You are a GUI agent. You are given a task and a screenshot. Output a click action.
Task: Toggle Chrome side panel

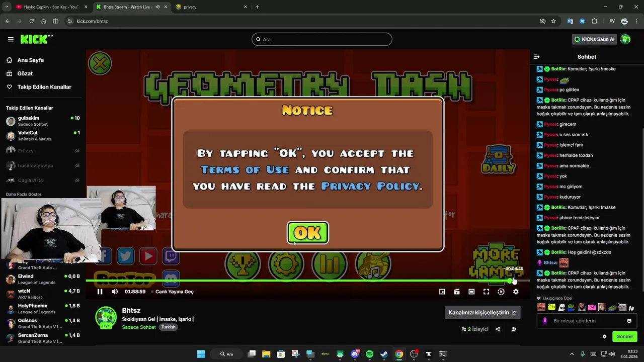(56, 21)
